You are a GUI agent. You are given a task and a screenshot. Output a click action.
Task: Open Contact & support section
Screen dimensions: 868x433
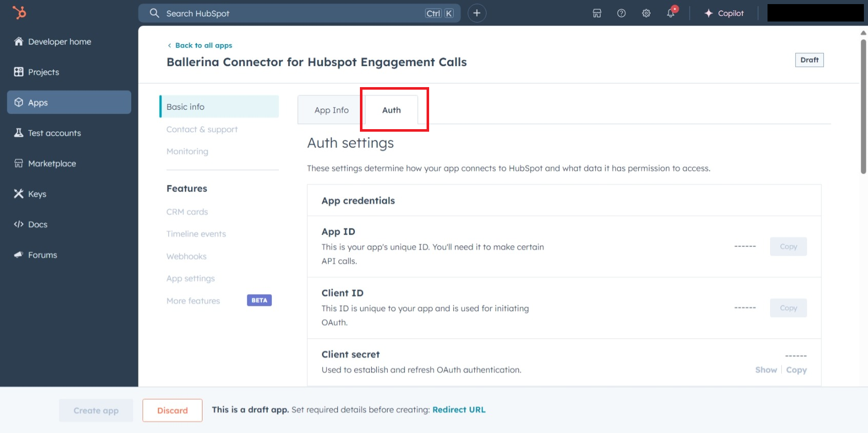click(x=202, y=129)
